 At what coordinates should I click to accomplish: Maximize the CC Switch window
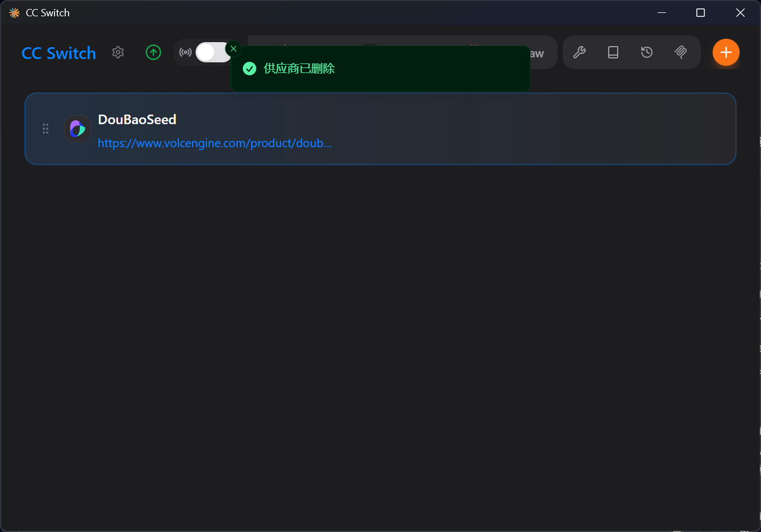(700, 13)
